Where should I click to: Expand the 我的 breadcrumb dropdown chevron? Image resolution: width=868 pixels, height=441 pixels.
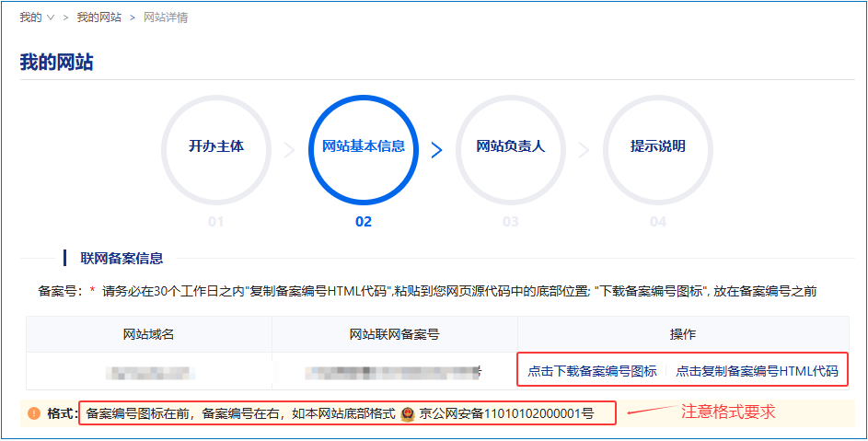50,17
